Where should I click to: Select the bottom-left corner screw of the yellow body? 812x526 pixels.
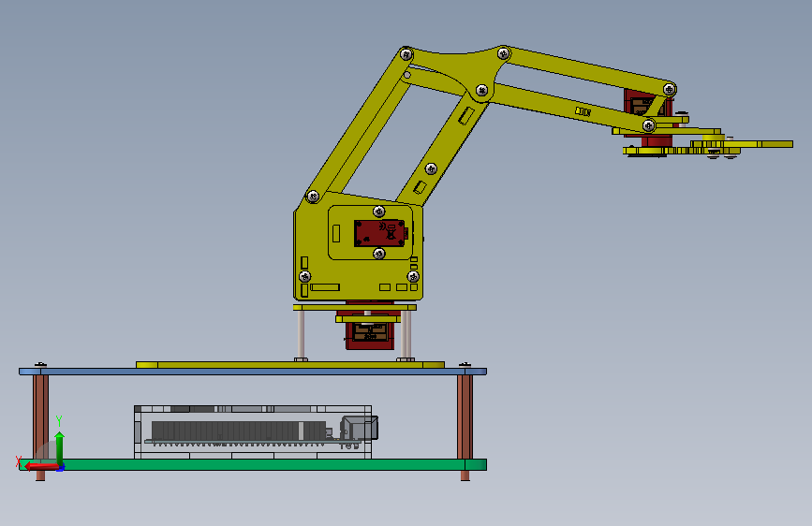pos(305,276)
